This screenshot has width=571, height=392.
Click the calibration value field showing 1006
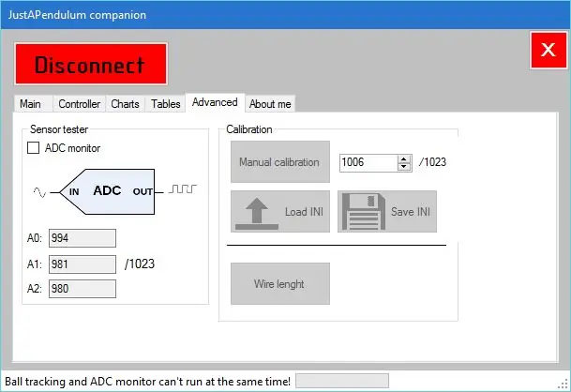point(368,162)
